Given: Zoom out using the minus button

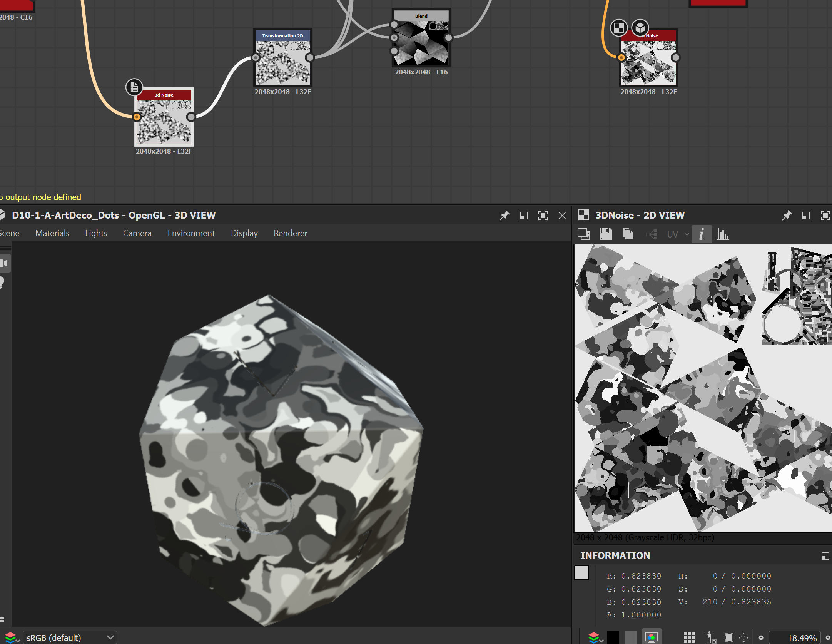Looking at the screenshot, I should click(x=762, y=637).
